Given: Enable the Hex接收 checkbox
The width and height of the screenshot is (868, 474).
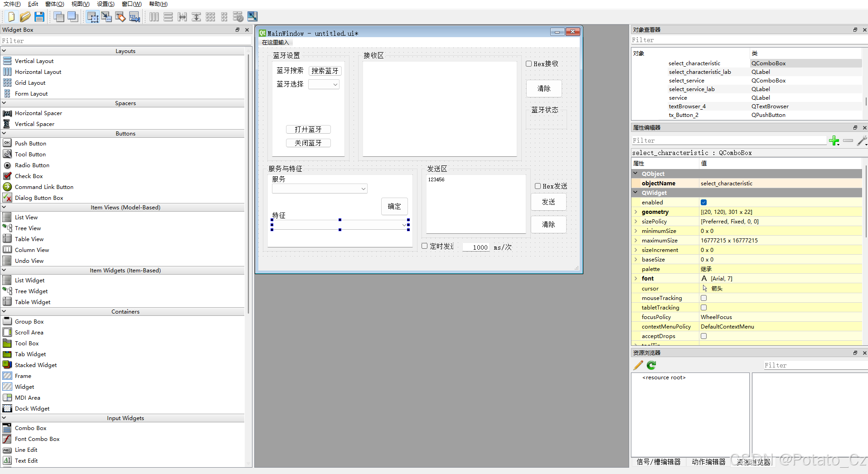Looking at the screenshot, I should click(x=529, y=63).
